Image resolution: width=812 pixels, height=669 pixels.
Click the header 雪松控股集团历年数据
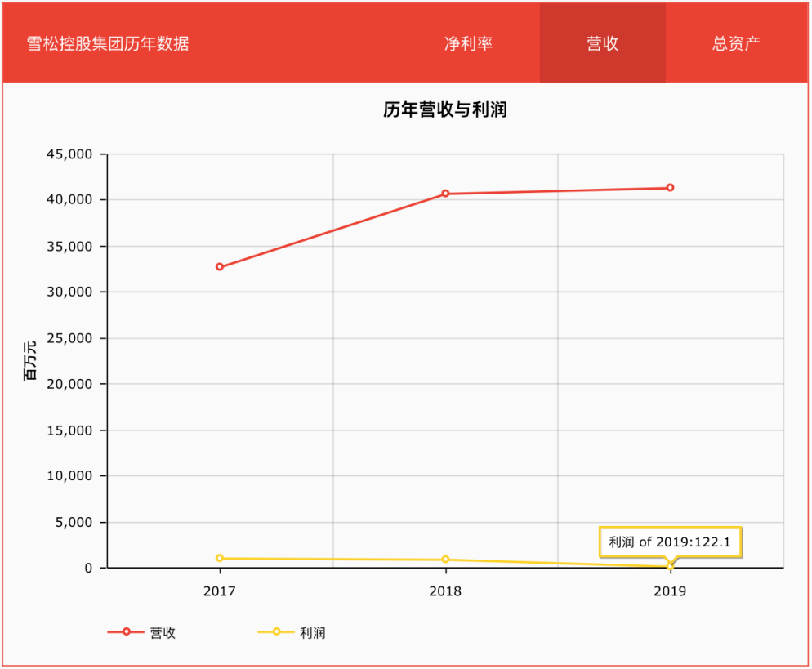[x=108, y=43]
